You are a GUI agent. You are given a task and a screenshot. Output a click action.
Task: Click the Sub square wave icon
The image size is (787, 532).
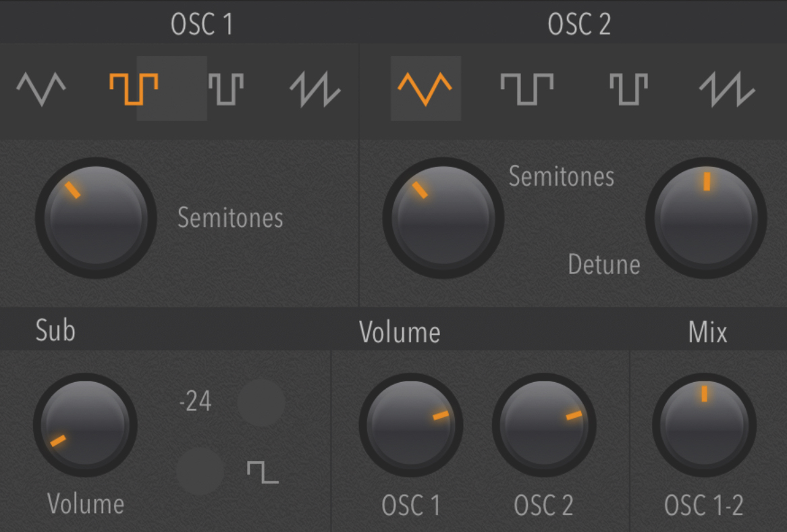coord(263,472)
